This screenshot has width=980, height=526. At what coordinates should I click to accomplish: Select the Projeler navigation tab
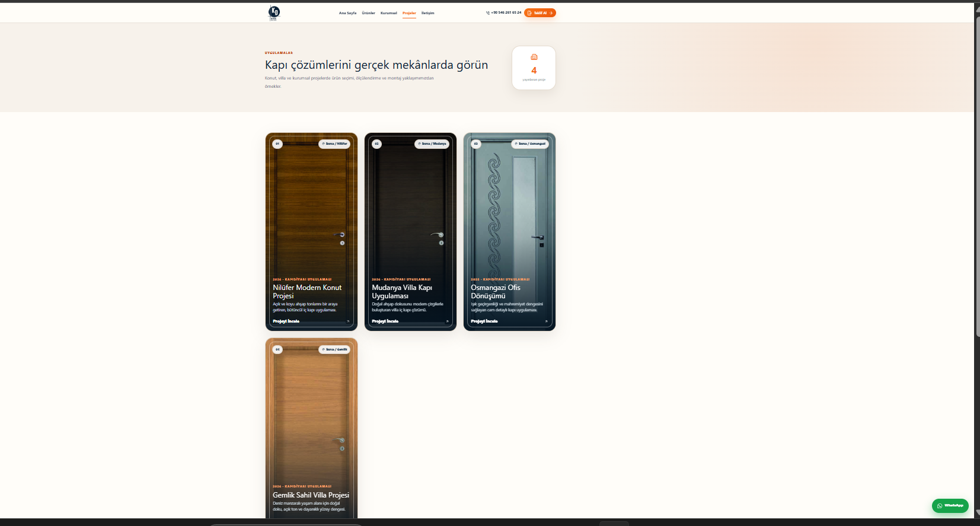tap(409, 13)
